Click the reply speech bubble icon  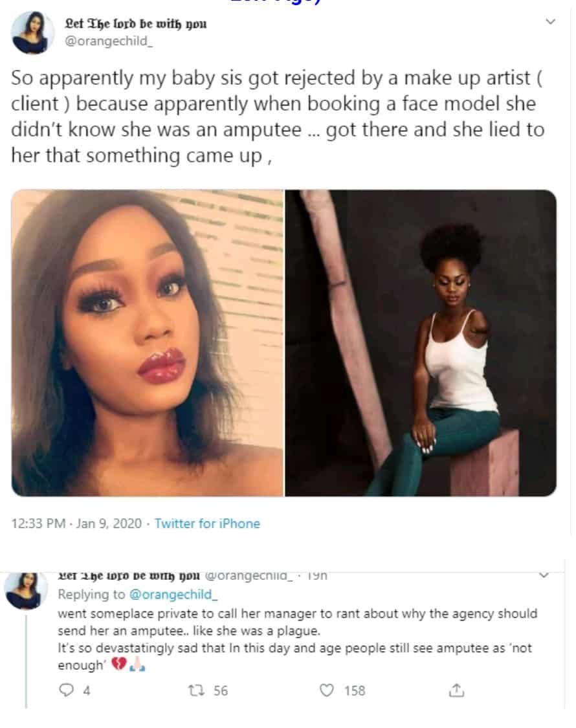coord(66,690)
